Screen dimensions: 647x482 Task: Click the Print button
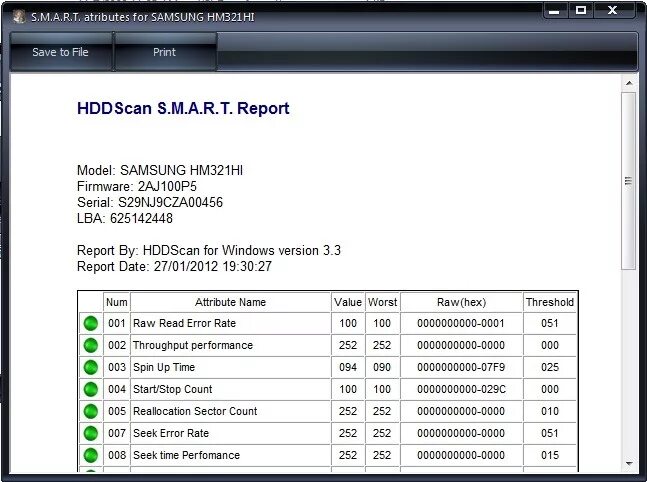[x=165, y=52]
